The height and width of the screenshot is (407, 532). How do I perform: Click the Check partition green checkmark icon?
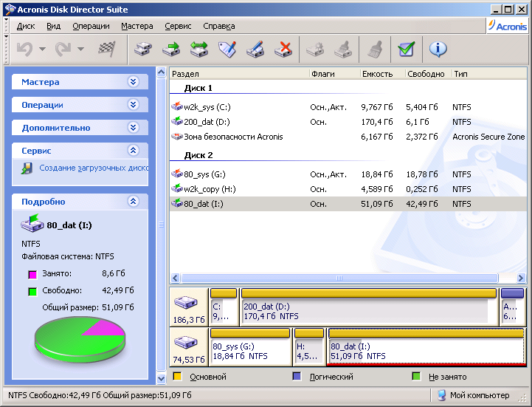coord(407,49)
